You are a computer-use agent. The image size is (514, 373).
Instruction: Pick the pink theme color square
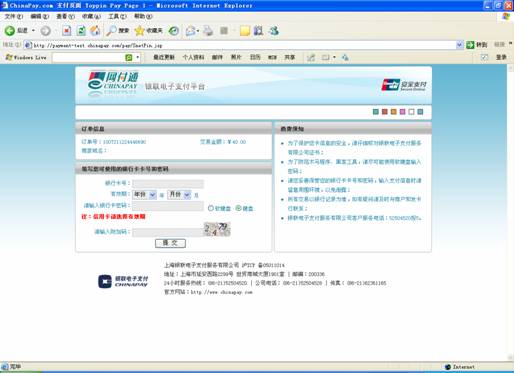[402, 112]
